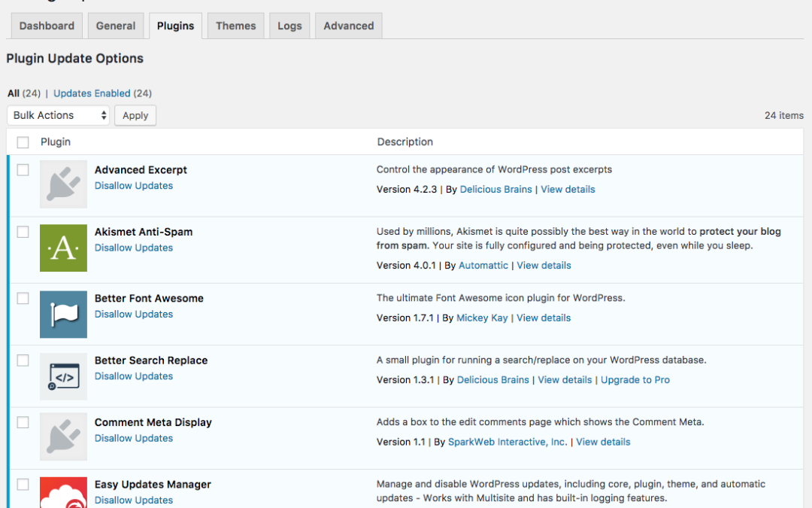Image resolution: width=812 pixels, height=508 pixels.
Task: Switch to the Dashboard tab
Action: 47,26
